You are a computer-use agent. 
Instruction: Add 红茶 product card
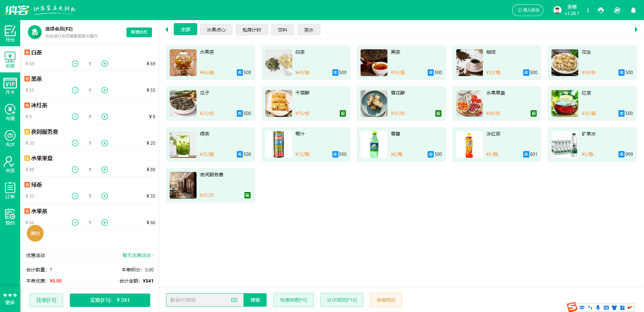pyautogui.click(x=592, y=104)
